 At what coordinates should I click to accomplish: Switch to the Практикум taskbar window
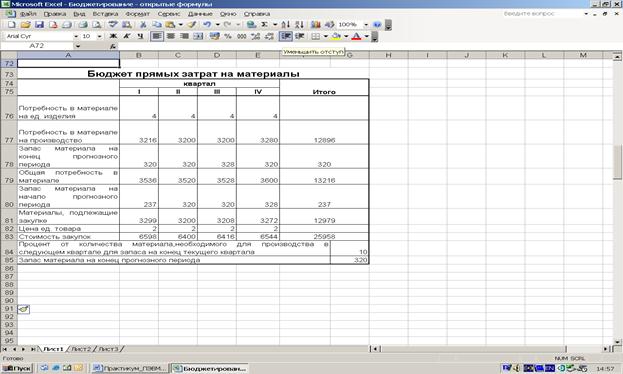click(x=130, y=368)
